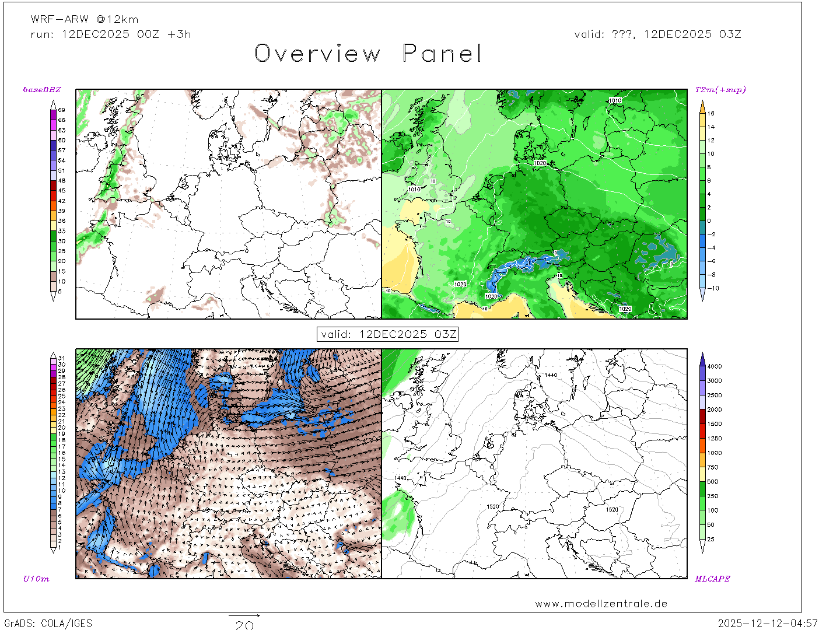Click the top arrow of the baseDBZ colorbar
This screenshot has width=840, height=630.
(54, 104)
